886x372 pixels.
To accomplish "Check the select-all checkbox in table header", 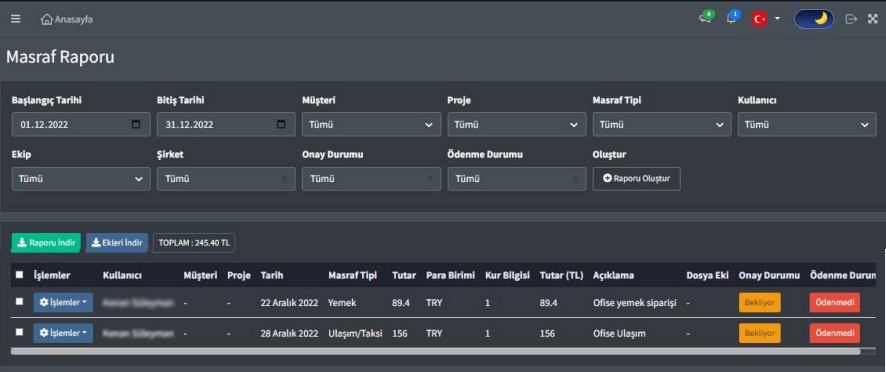I will point(19,275).
